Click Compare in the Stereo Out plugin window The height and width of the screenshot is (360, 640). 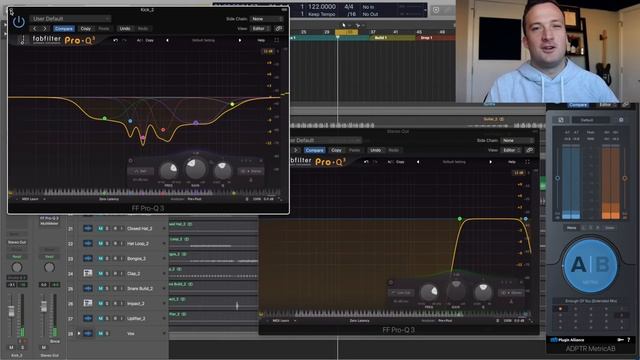pos(314,150)
